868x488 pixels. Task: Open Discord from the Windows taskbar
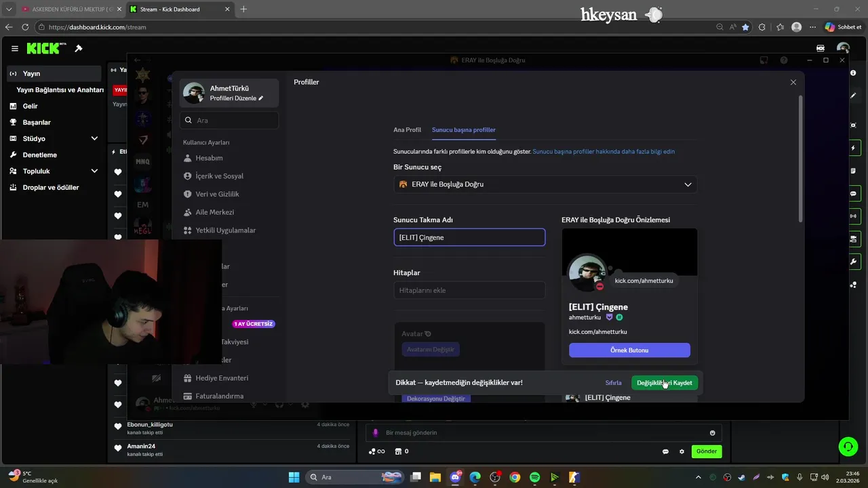455,477
